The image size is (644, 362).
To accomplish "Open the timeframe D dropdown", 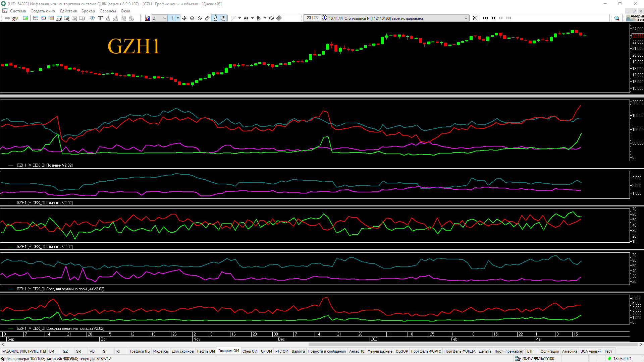I will 164,18.
